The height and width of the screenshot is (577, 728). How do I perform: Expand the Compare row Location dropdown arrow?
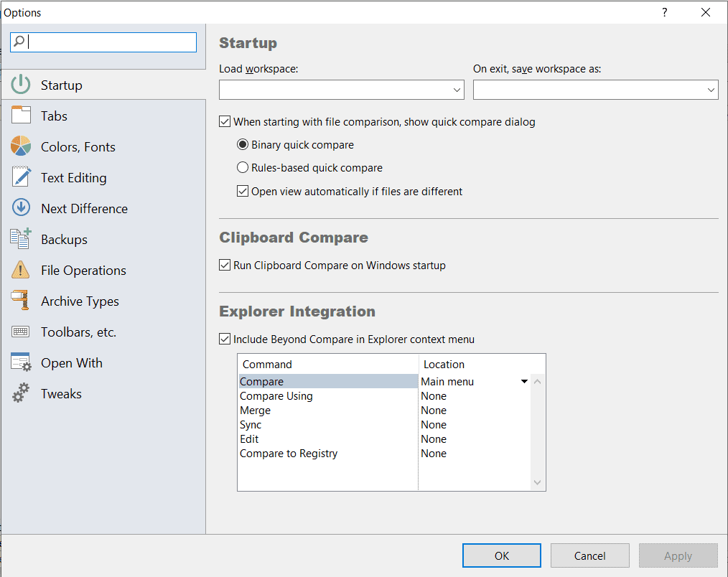tap(524, 381)
